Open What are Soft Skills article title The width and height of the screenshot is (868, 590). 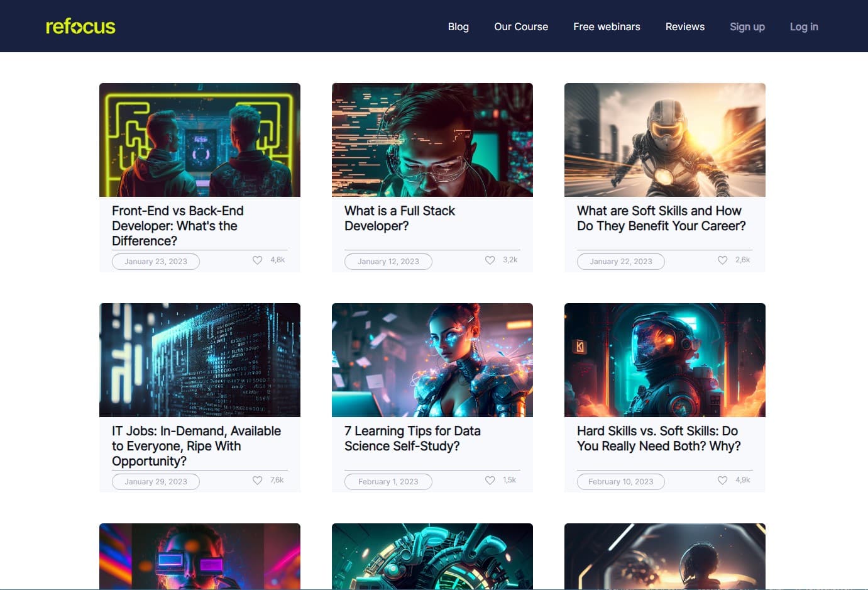[x=661, y=218]
